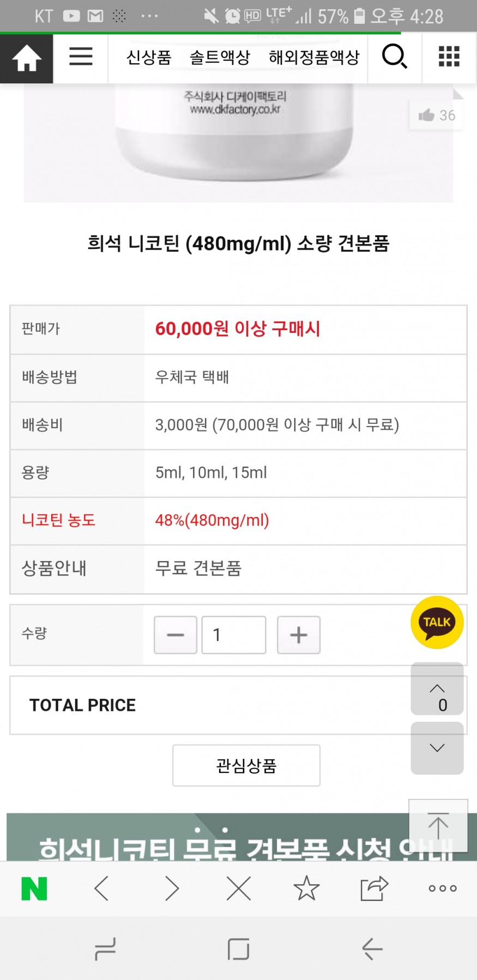Decrease quantity with minus button
Image resolution: width=477 pixels, height=980 pixels.
click(176, 635)
